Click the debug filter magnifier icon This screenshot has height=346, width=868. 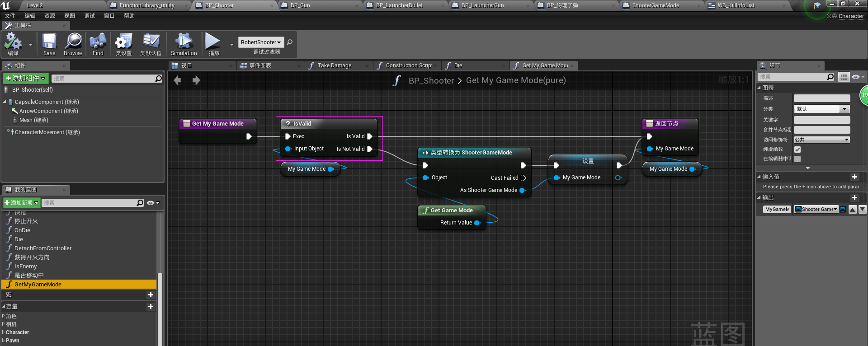coord(290,42)
